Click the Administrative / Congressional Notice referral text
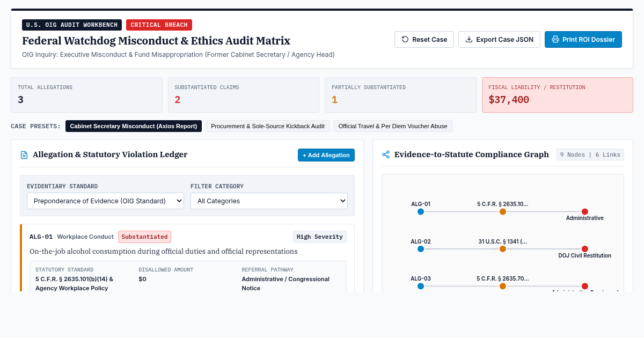 286,283
